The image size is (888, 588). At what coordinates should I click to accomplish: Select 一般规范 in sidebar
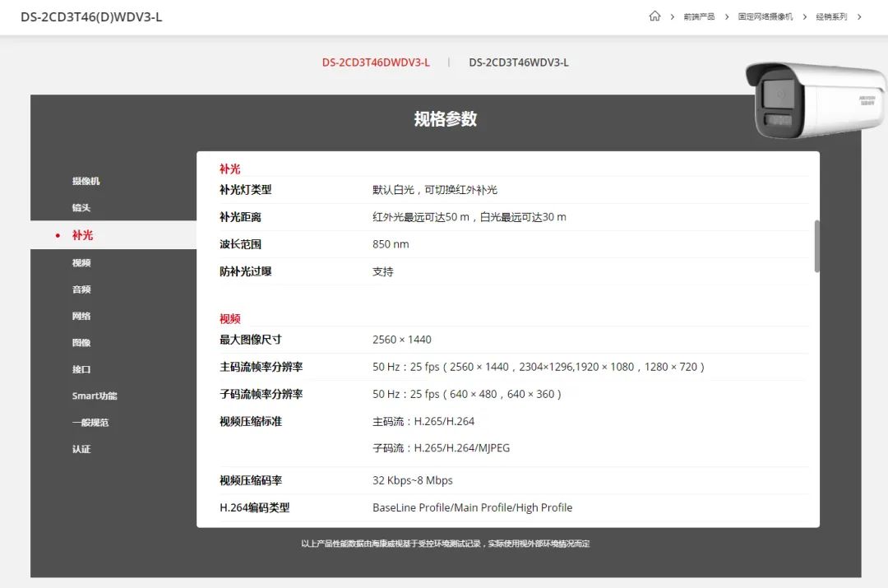click(90, 423)
